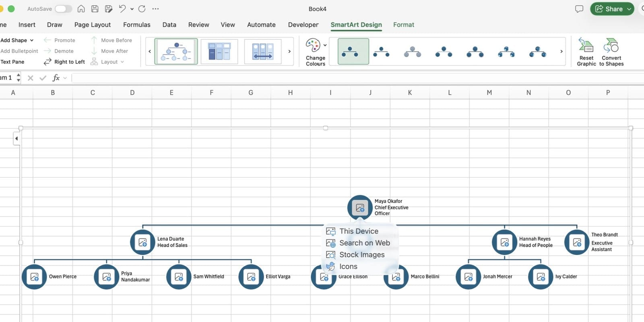Click picture placeholder for Theo Brandt
The width and height of the screenshot is (644, 322).
pyautogui.click(x=577, y=242)
